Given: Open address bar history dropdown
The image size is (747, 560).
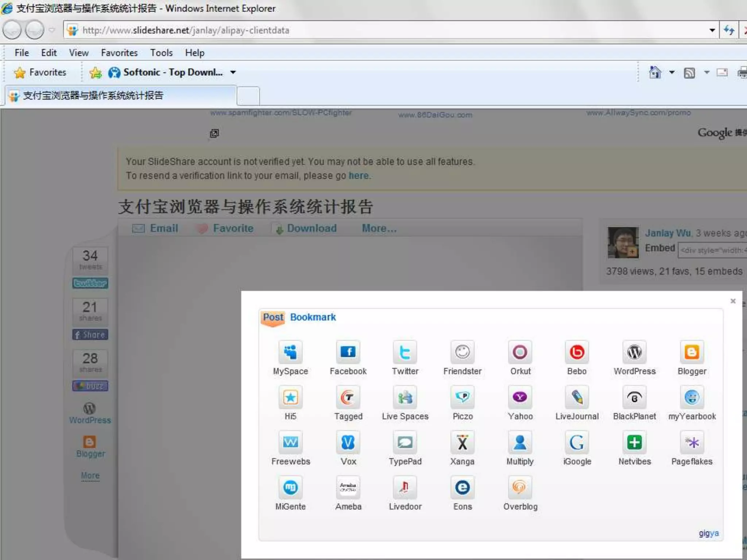Looking at the screenshot, I should pyautogui.click(x=712, y=30).
